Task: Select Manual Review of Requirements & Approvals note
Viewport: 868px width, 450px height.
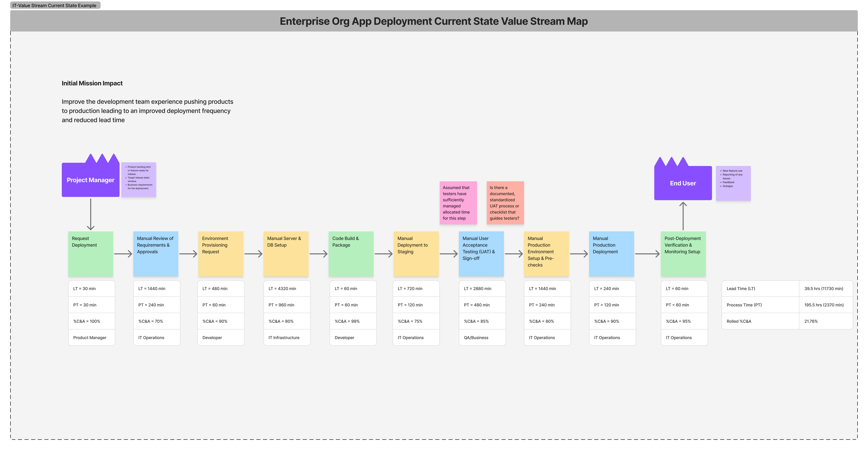Action: click(x=156, y=254)
